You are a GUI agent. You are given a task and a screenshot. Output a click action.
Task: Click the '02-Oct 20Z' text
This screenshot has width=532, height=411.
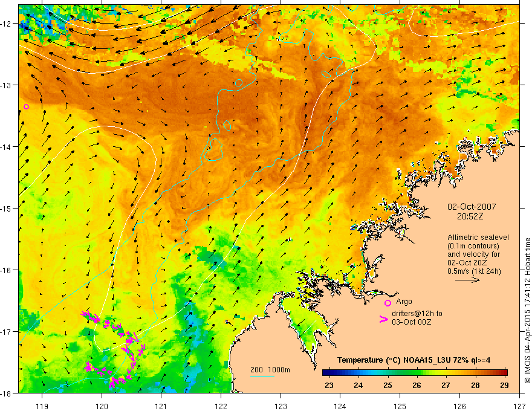pyautogui.click(x=467, y=263)
